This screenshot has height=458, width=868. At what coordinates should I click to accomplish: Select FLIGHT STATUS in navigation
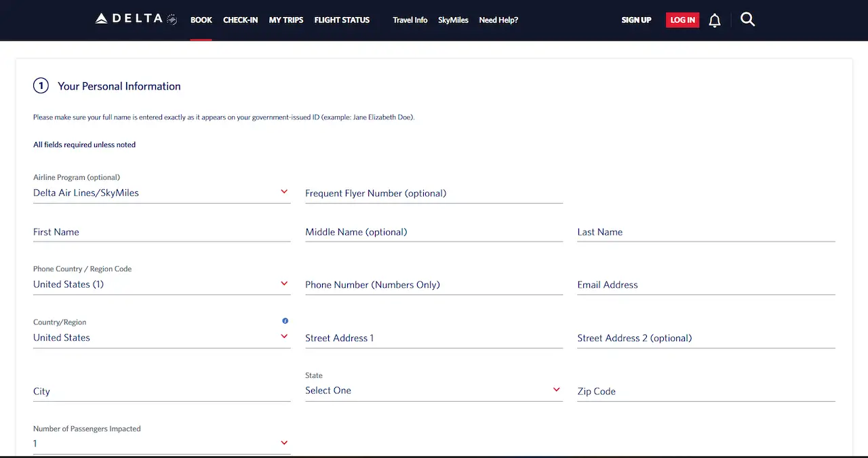click(x=342, y=20)
